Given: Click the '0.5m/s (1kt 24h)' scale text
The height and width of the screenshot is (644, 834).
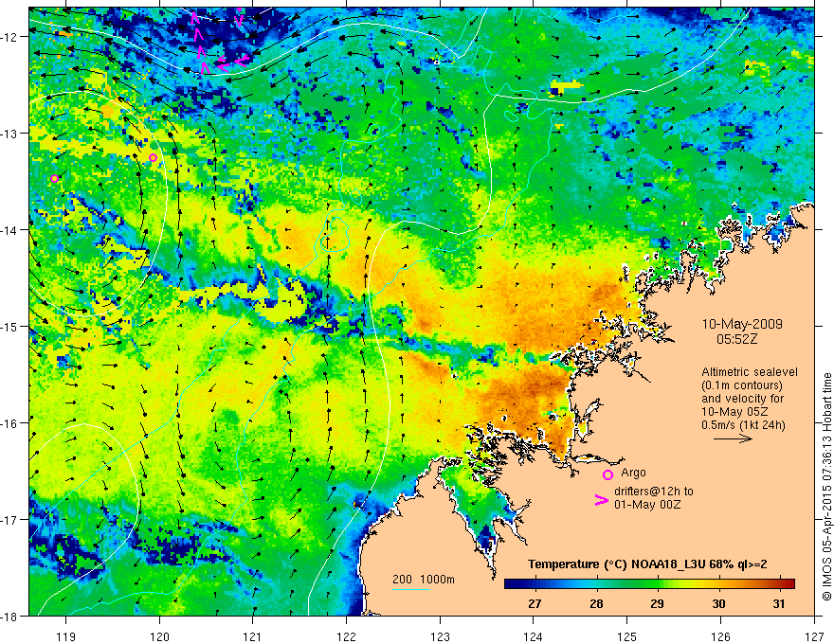Looking at the screenshot, I should click(743, 425).
